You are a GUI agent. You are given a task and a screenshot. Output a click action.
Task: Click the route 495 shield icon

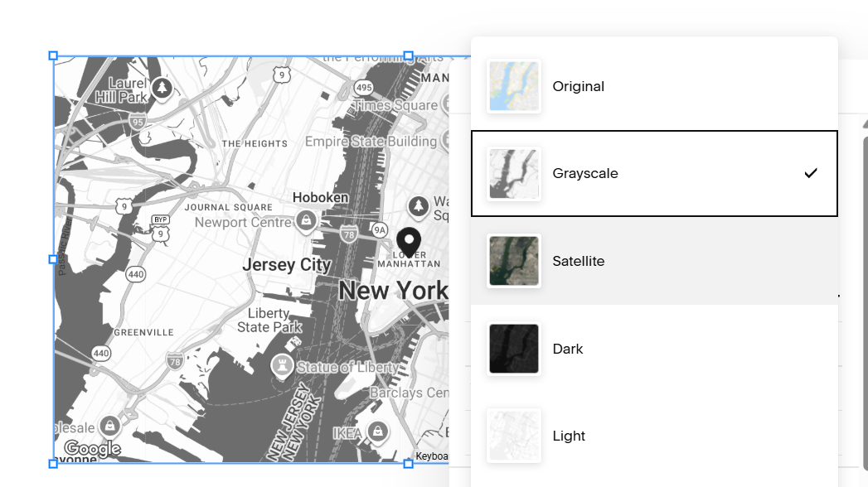[364, 87]
